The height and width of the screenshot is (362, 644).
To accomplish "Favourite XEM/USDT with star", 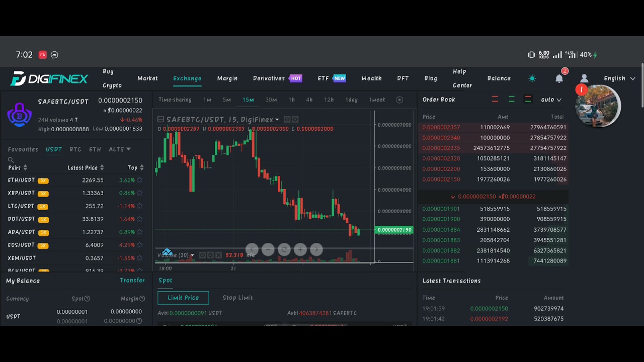I will click(x=140, y=258).
